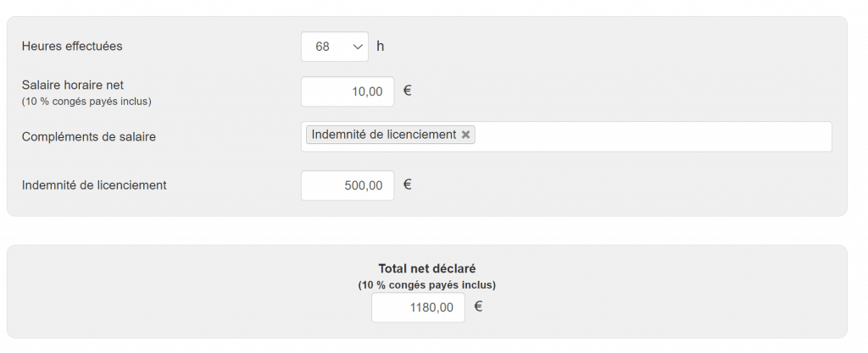Click the Total net déclaré amount field
This screenshot has width=868, height=353.
click(418, 308)
